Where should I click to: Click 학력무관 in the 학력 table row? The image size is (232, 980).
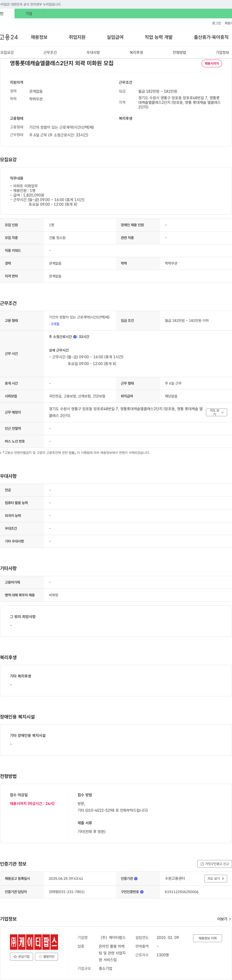(171, 263)
